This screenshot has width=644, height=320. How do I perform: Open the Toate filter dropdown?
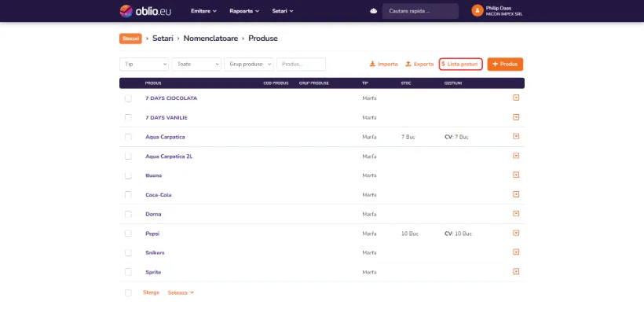click(196, 64)
